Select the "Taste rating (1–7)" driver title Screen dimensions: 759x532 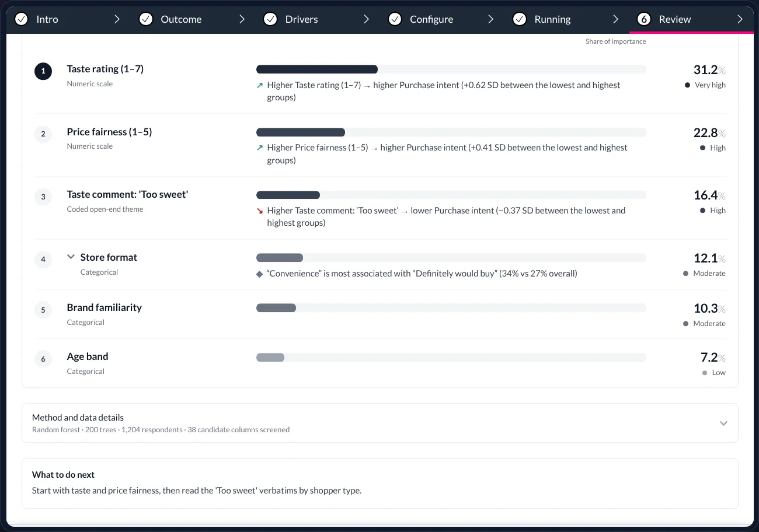pos(105,69)
